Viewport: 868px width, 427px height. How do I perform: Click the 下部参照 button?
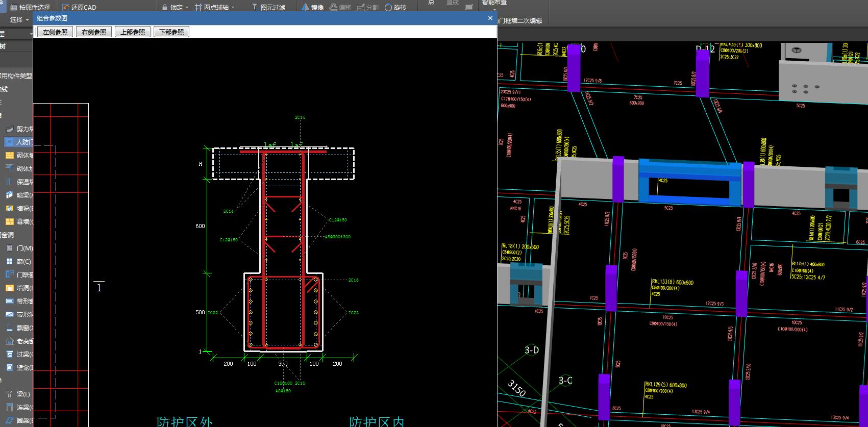coord(171,32)
